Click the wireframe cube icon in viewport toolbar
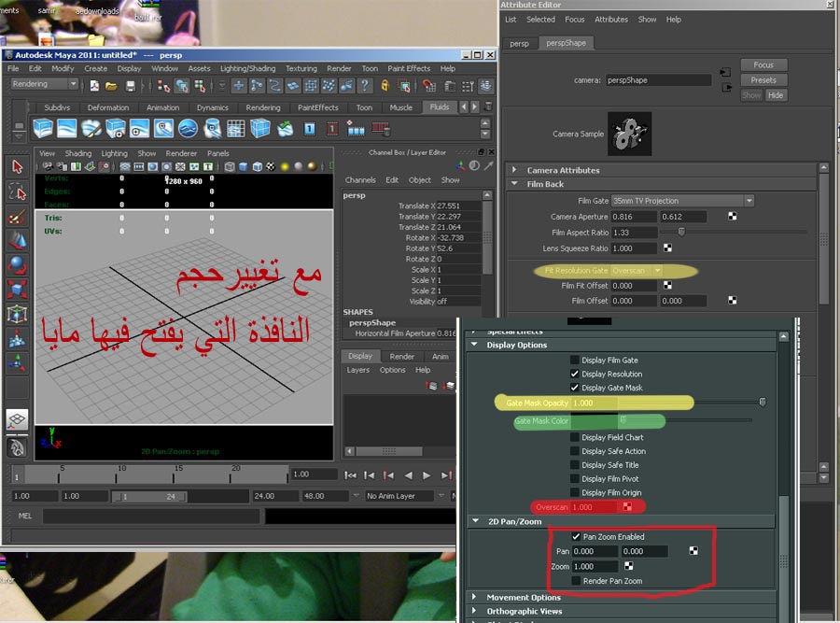 pyautogui.click(x=230, y=167)
